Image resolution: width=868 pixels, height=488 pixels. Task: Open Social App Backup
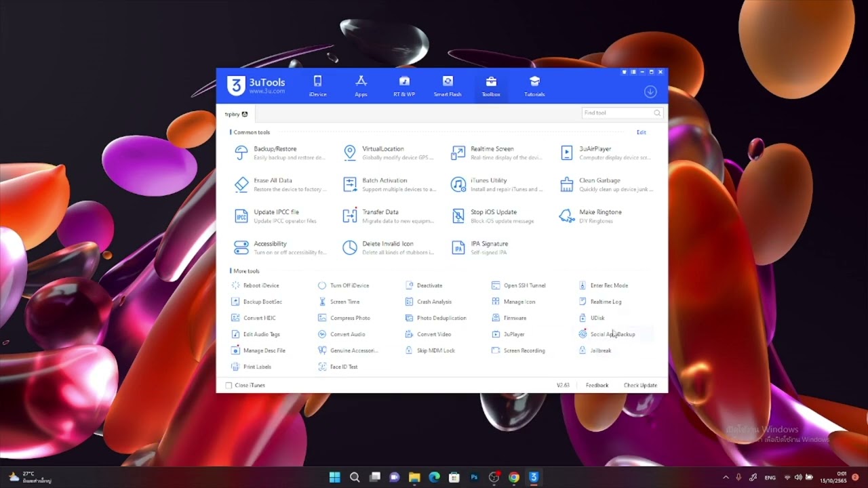[x=608, y=334]
